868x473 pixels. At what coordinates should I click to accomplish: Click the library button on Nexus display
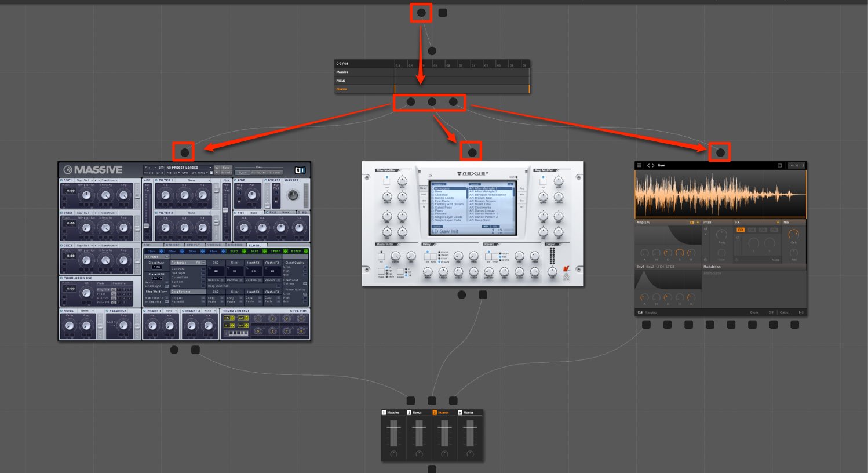(424, 188)
